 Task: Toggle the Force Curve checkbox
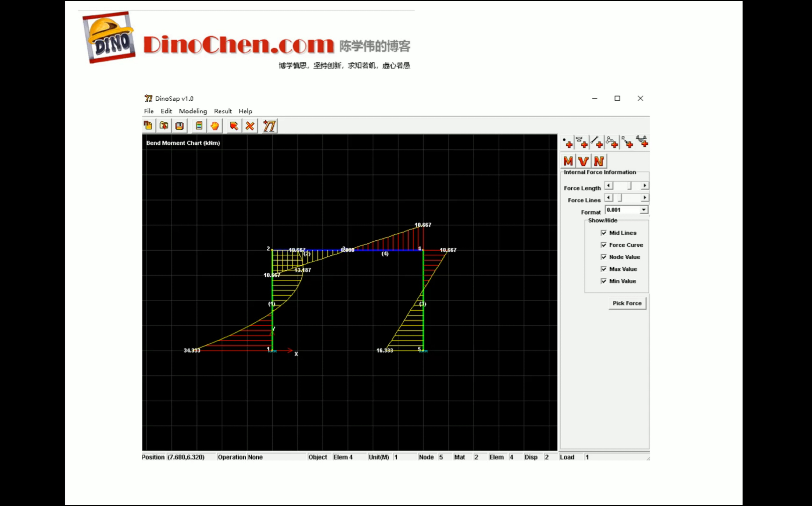click(x=603, y=244)
